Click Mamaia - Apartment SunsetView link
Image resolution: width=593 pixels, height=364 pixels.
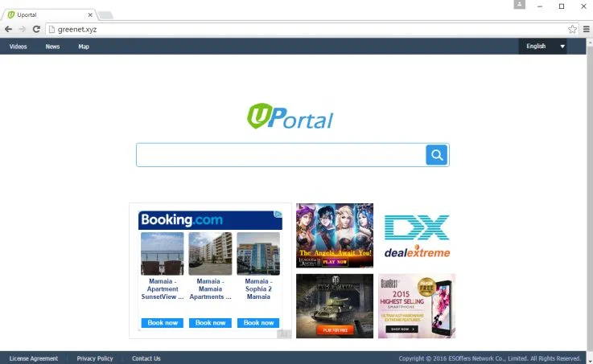(x=163, y=288)
